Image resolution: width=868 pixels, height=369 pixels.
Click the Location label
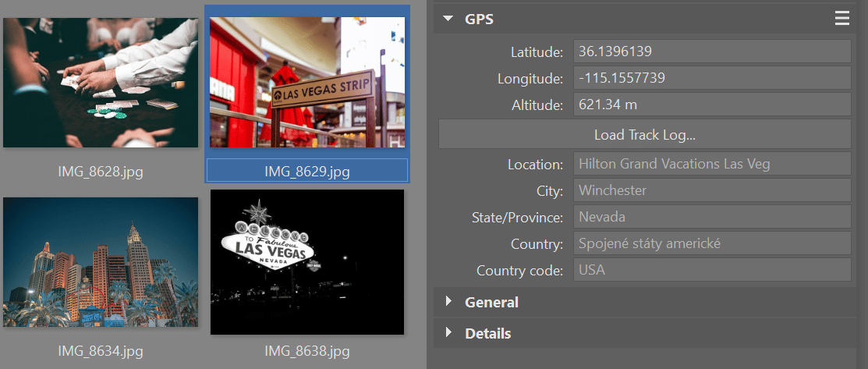[535, 165]
